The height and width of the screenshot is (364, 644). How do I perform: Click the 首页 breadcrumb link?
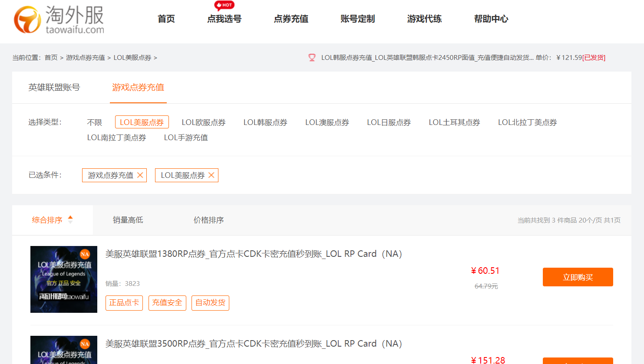[51, 58]
